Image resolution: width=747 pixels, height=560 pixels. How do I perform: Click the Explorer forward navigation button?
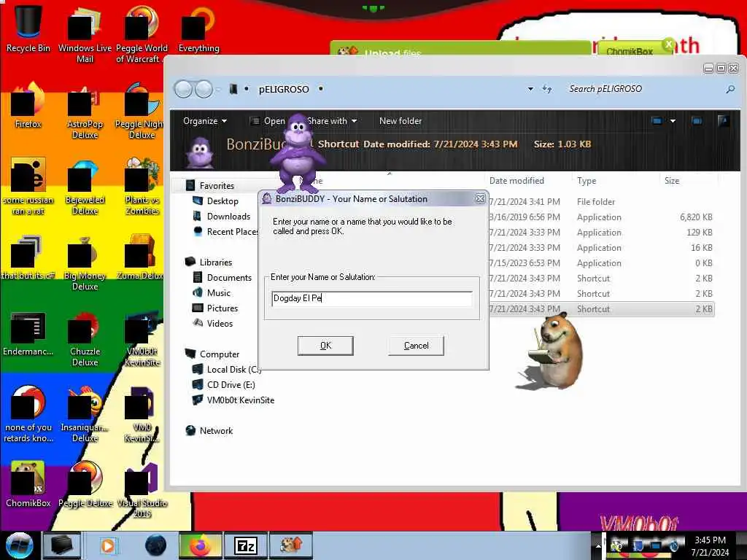pyautogui.click(x=204, y=89)
